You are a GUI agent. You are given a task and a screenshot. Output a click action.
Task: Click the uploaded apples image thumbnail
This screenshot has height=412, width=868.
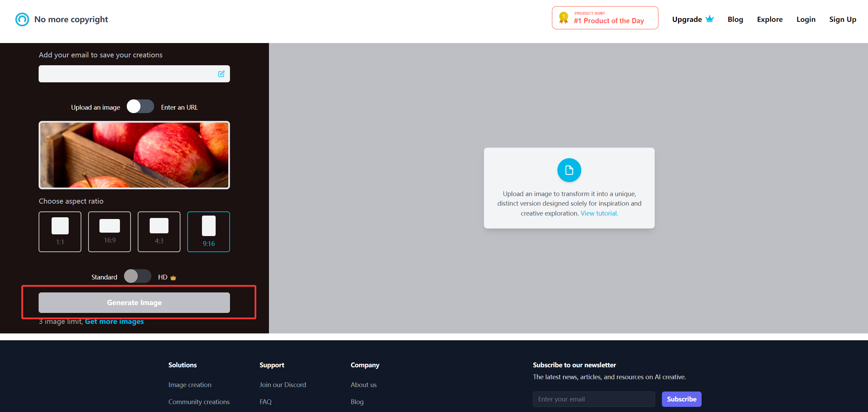pos(134,155)
